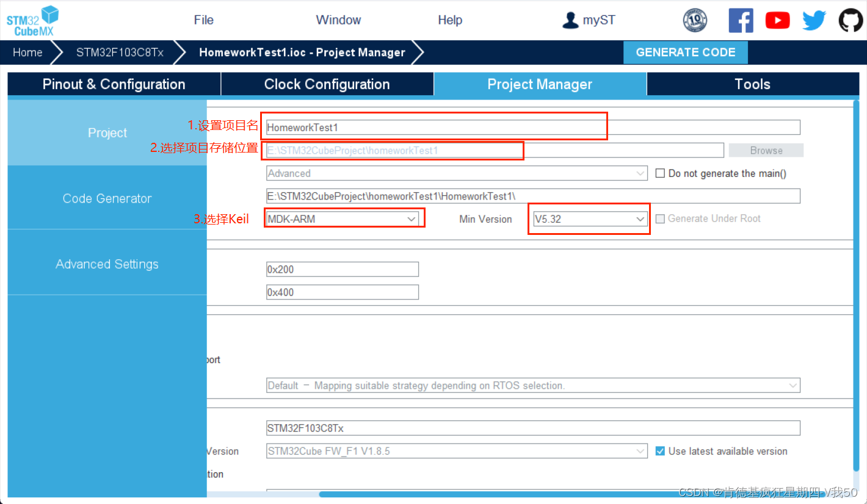Screen dimensions: 867x504
Task: Toggle the Generate Under Root checkbox
Action: [x=660, y=218]
